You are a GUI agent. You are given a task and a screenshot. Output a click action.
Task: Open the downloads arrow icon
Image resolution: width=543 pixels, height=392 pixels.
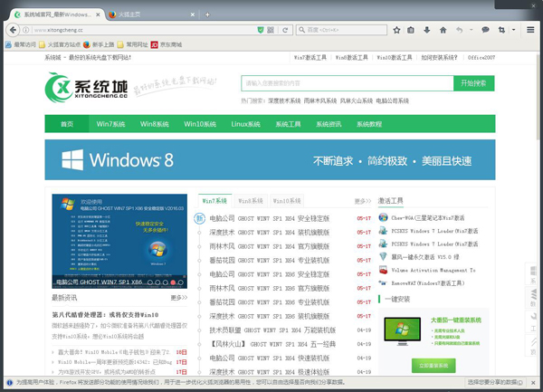426,30
